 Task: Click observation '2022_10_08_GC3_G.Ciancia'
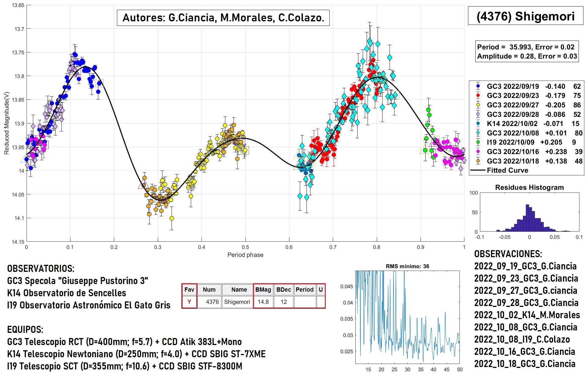[526, 327]
